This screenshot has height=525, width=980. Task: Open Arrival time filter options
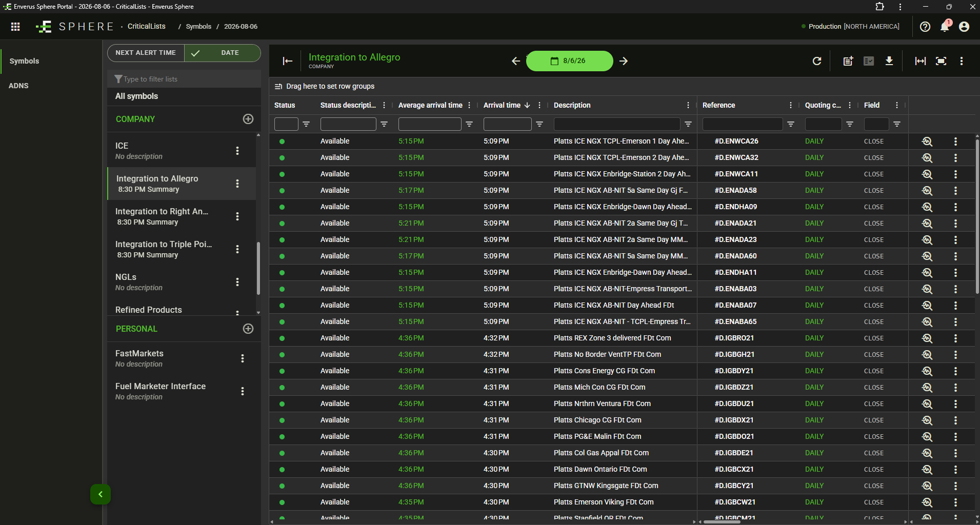coord(539,124)
